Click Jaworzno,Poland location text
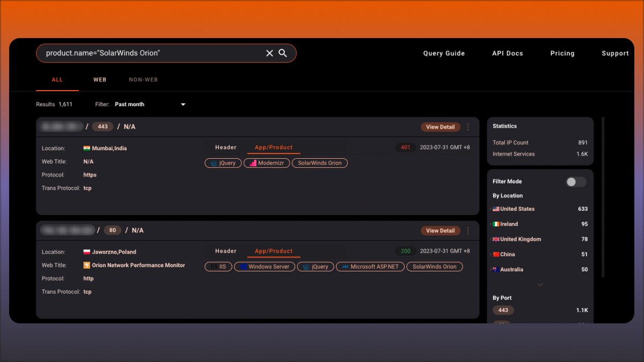Viewport: 644px width, 362px height. click(114, 252)
